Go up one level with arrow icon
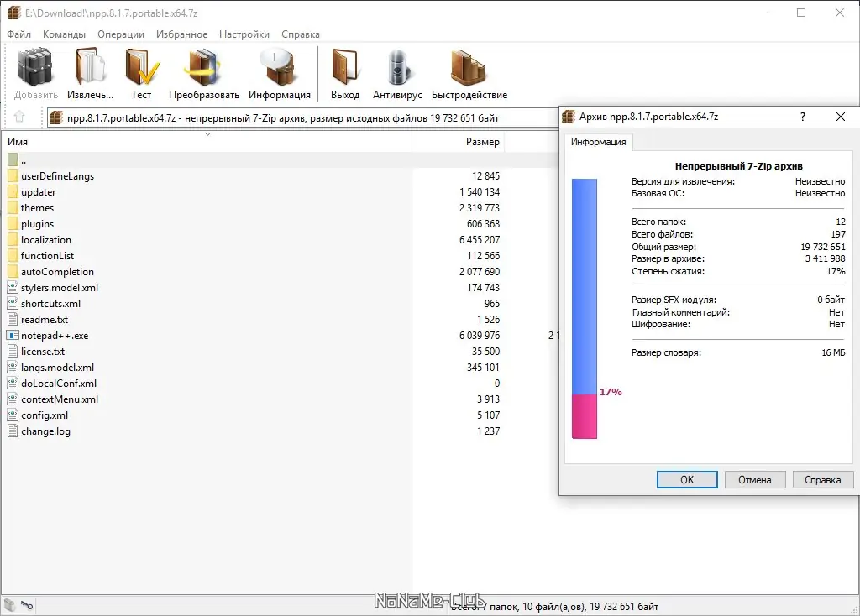 point(20,117)
